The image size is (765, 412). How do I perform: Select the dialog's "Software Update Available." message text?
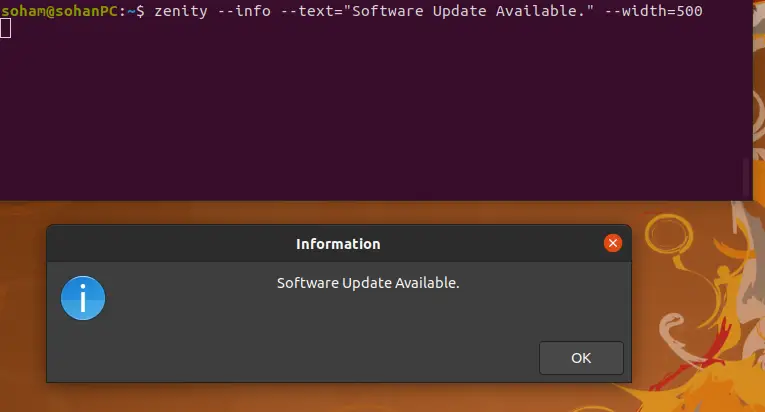(x=368, y=283)
